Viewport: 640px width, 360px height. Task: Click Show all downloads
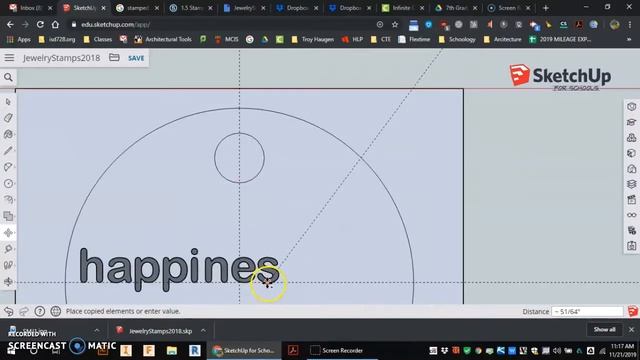tap(604, 329)
